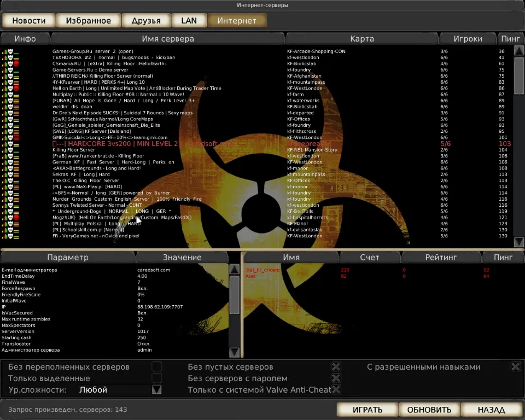Click the down arrow of server list scrollbar
The width and height of the screenshot is (525, 420).
[518, 241]
